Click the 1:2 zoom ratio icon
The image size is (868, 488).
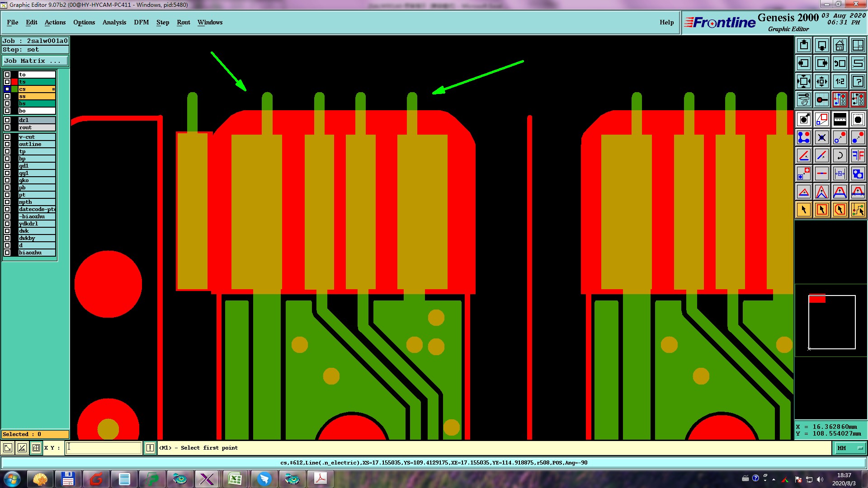click(x=840, y=81)
